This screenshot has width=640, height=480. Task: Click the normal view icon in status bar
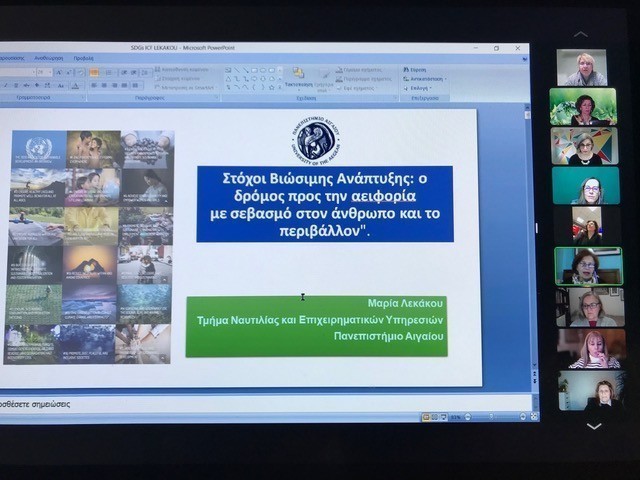pyautogui.click(x=426, y=416)
